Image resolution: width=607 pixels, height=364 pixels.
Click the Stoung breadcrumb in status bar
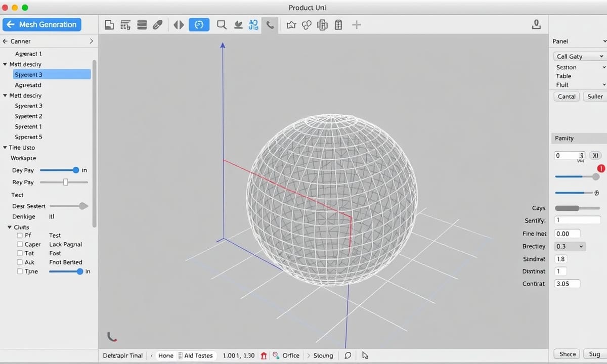pos(323,355)
